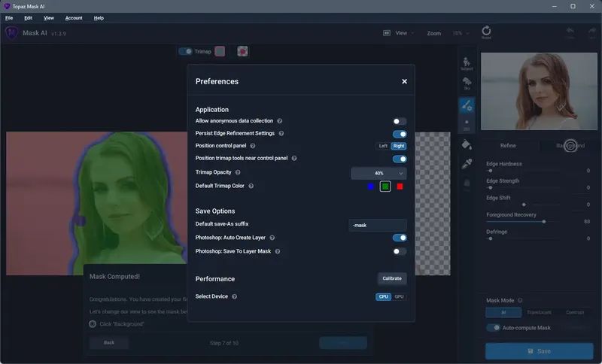Close the Preferences dialog

[404, 81]
